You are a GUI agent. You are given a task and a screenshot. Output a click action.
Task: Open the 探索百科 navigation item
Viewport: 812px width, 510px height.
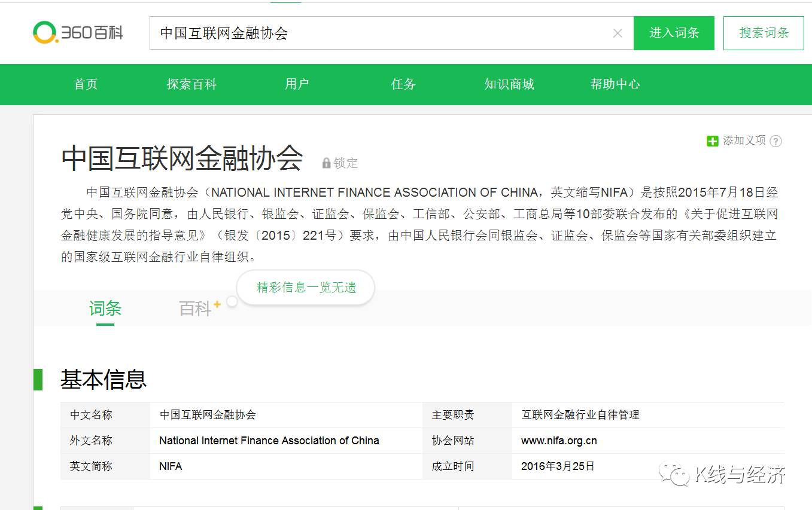click(x=191, y=84)
